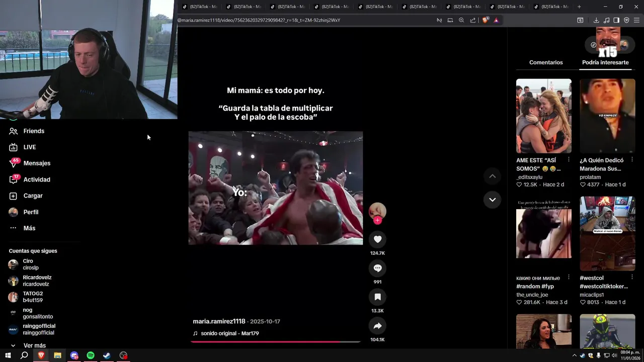Open Brave Shields lion icon
This screenshot has width=644, height=362.
click(x=485, y=20)
